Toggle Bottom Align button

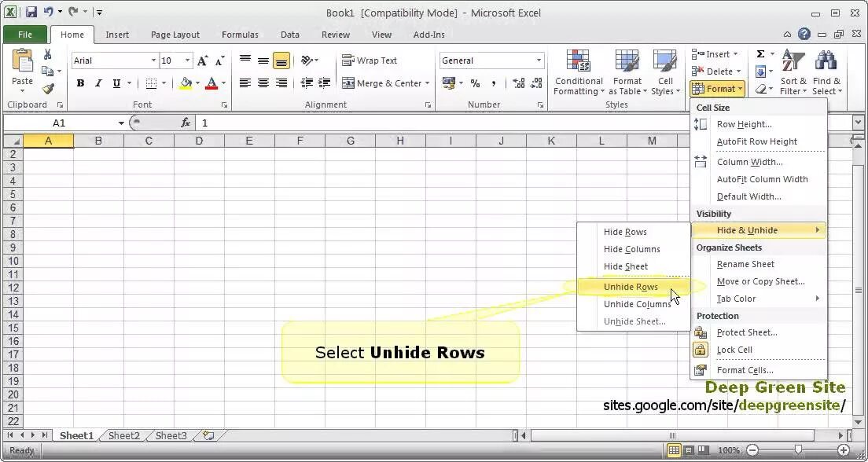pyautogui.click(x=281, y=60)
